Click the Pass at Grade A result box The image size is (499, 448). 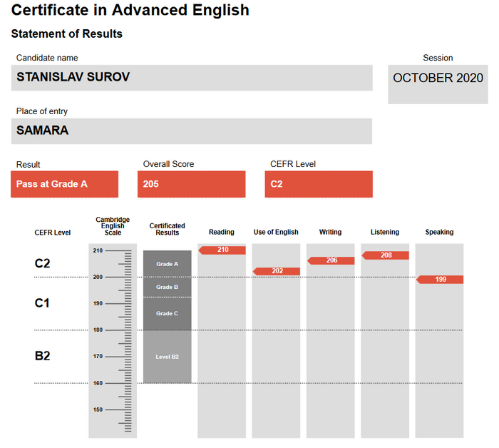pos(65,184)
